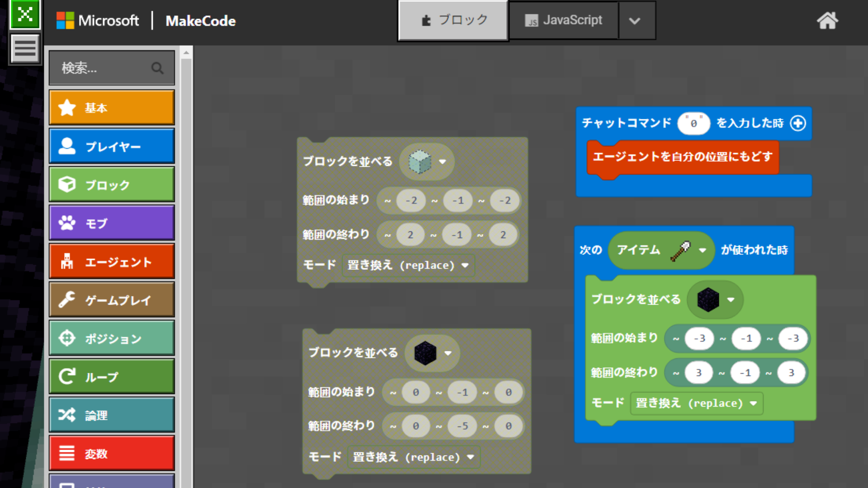Edit the last 3 value in green block end
Screen dimensions: 868x488
[791, 373]
